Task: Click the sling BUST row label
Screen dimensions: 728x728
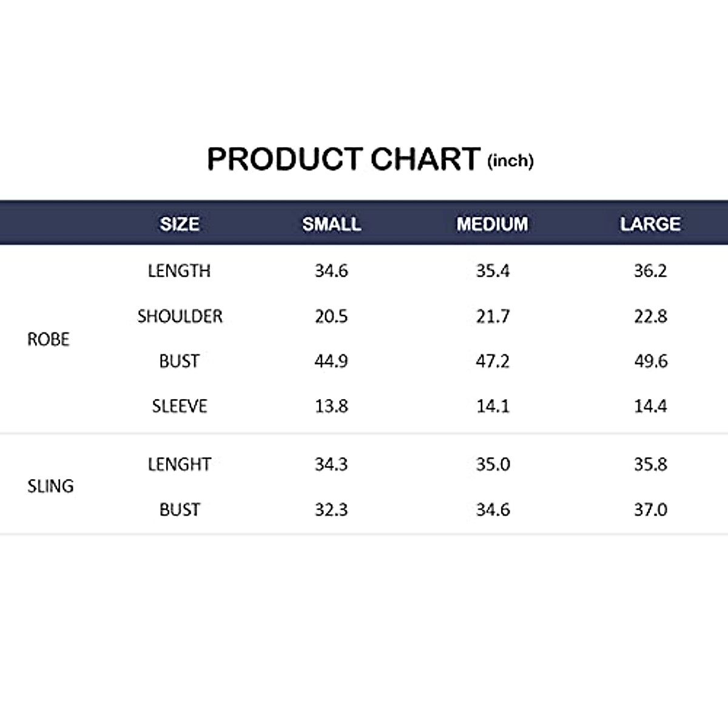Action: pyautogui.click(x=180, y=510)
